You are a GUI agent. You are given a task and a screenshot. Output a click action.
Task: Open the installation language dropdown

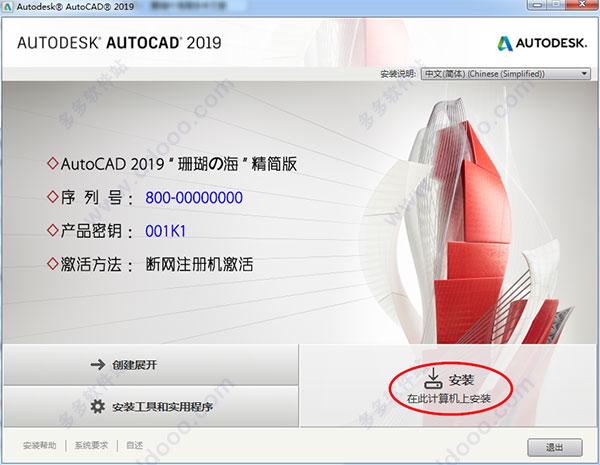pyautogui.click(x=505, y=74)
